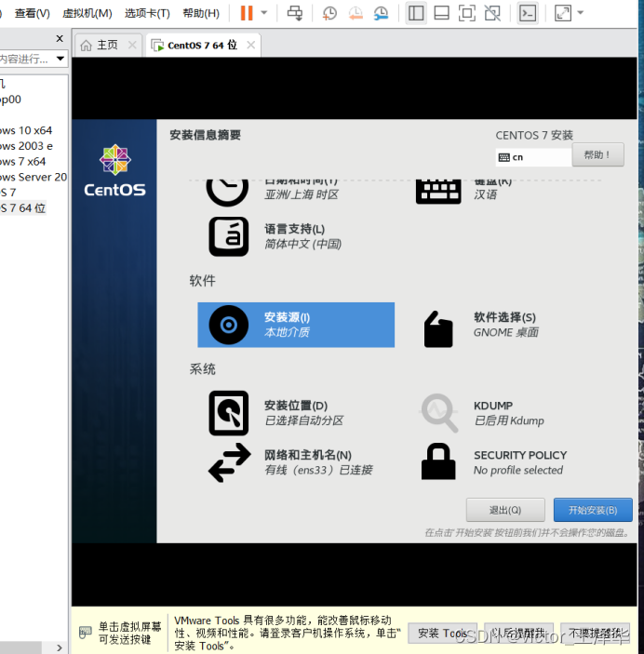Open the 软件选择(S) package icon
Screen dimensions: 644x654
pyautogui.click(x=438, y=328)
